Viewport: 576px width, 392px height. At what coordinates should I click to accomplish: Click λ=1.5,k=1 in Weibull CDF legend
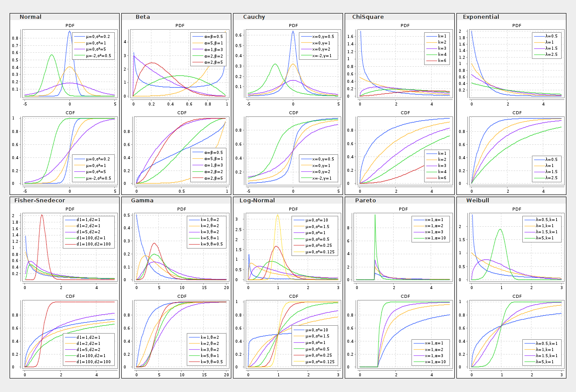(547, 356)
